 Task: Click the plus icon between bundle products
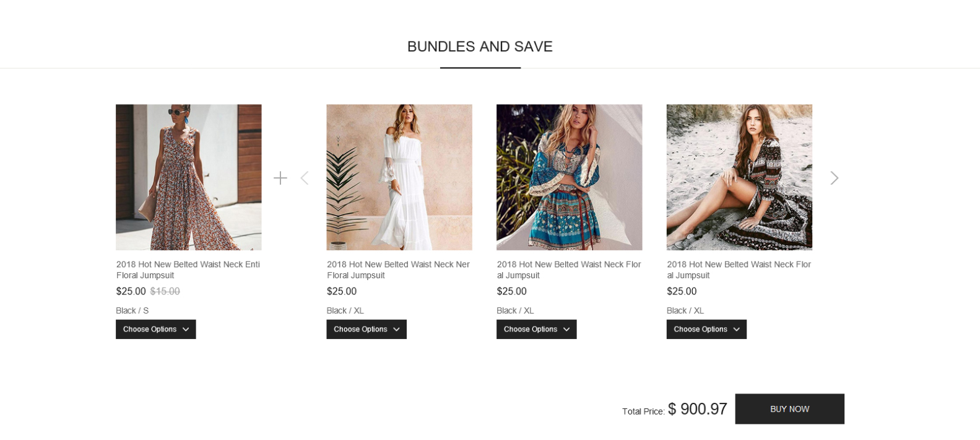pos(280,178)
